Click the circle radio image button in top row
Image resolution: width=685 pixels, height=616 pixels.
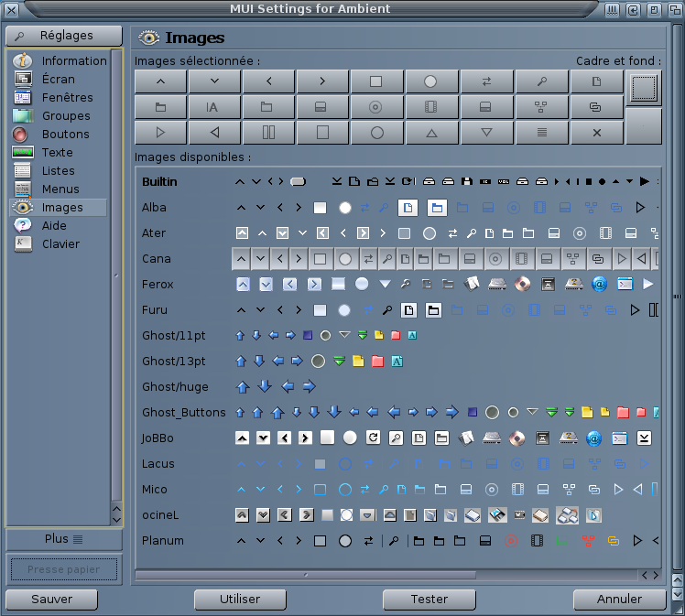click(x=431, y=81)
